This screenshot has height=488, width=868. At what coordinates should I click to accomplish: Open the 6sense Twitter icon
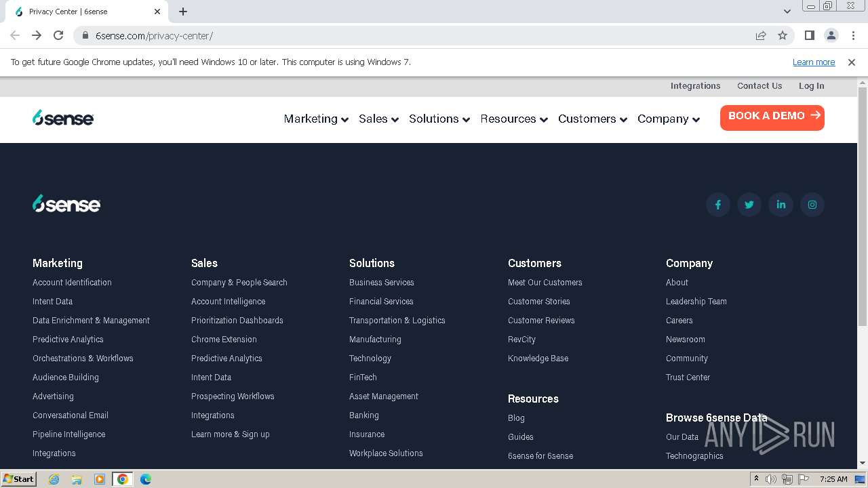click(x=749, y=205)
